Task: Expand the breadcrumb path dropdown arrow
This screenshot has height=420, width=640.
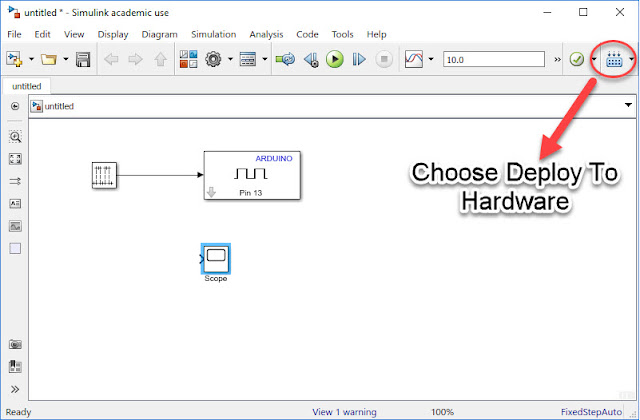Action: 629,105
